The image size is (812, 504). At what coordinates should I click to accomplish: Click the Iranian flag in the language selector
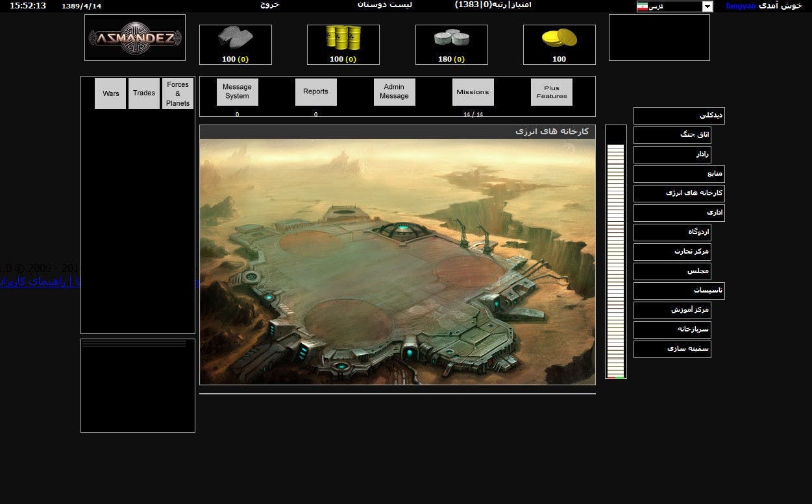point(643,6)
